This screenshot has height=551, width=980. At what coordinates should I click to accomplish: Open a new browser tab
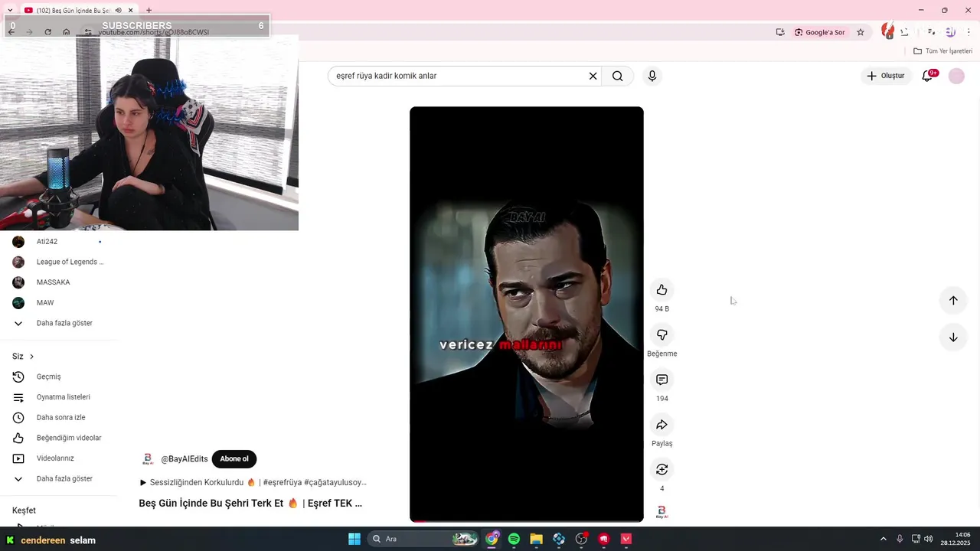(149, 10)
